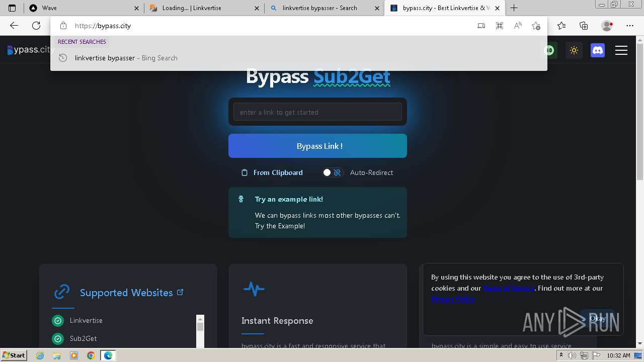The height and width of the screenshot is (362, 644).
Task: Click the taskbar clock 10:32 AM
Action: (618, 355)
